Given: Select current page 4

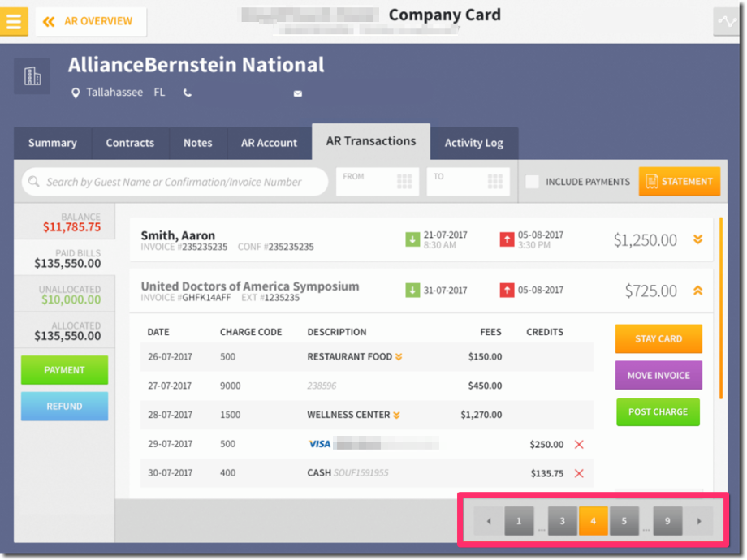Looking at the screenshot, I should (593, 521).
